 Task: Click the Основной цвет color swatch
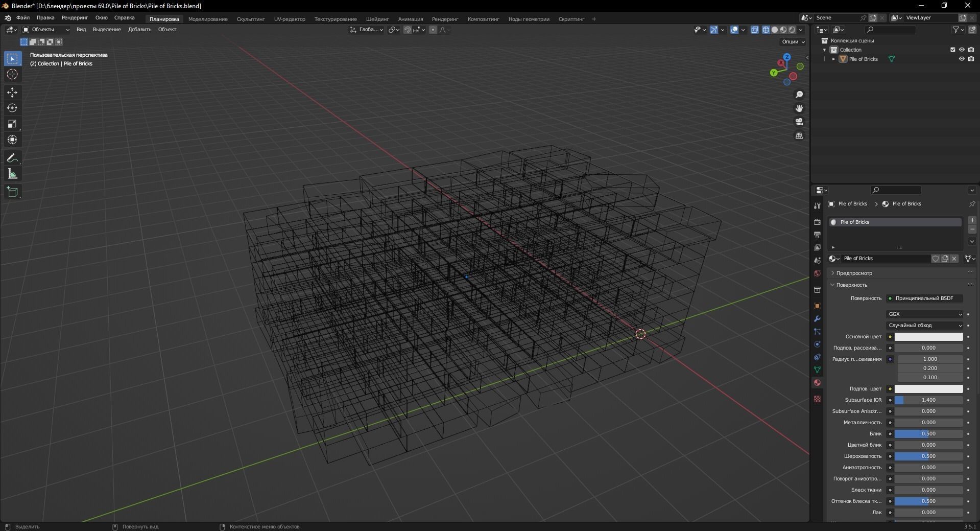[x=928, y=337]
